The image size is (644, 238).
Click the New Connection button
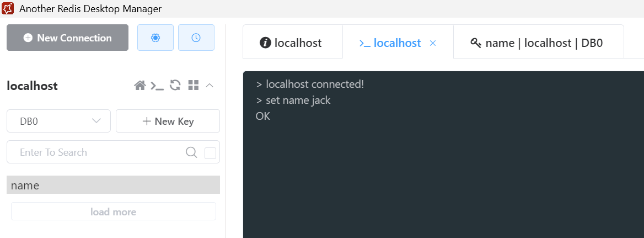(x=67, y=38)
